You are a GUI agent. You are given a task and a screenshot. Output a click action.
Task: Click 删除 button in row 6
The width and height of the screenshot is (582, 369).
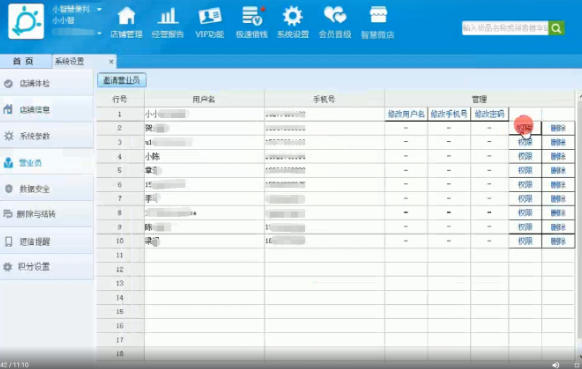[558, 184]
